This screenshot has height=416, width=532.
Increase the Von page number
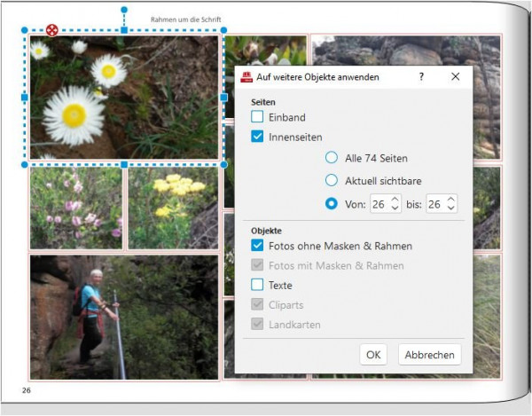coord(395,200)
